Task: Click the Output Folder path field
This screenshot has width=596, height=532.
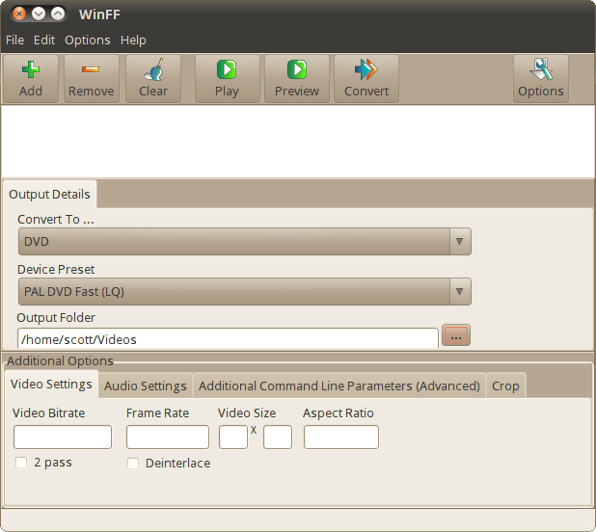Action: point(228,339)
